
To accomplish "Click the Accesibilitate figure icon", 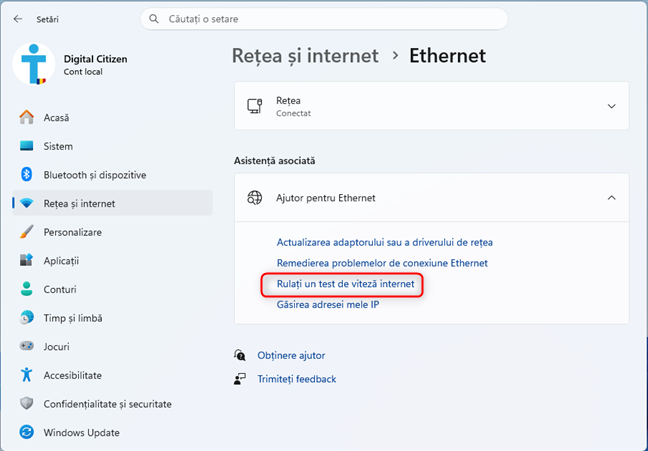I will 26,375.
